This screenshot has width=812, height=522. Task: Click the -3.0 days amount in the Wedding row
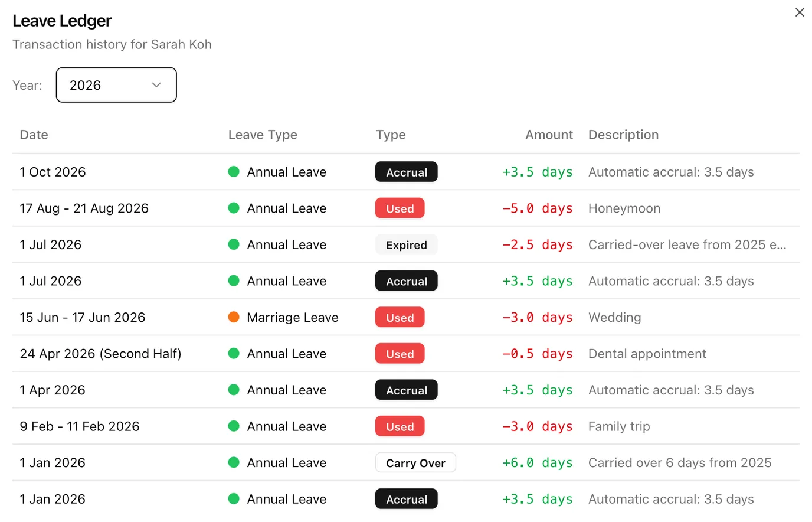pyautogui.click(x=538, y=318)
